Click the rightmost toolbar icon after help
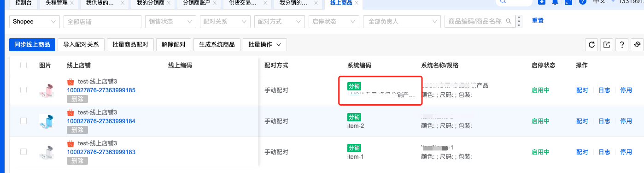Image resolution: width=644 pixels, height=173 pixels. pyautogui.click(x=638, y=45)
